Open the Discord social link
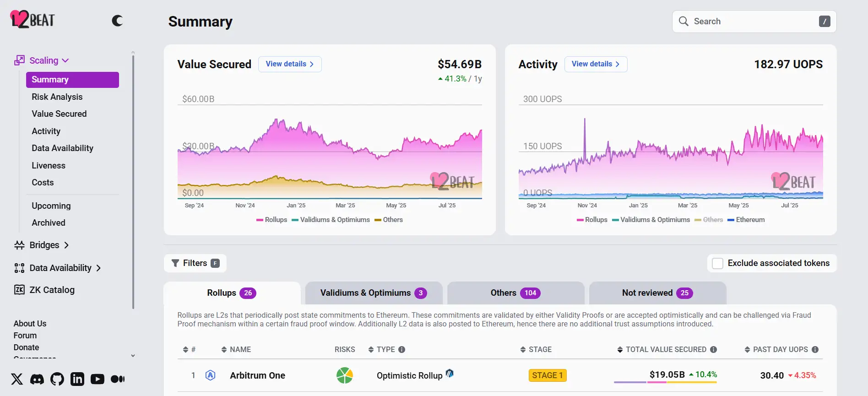This screenshot has width=868, height=396. coord(37,379)
